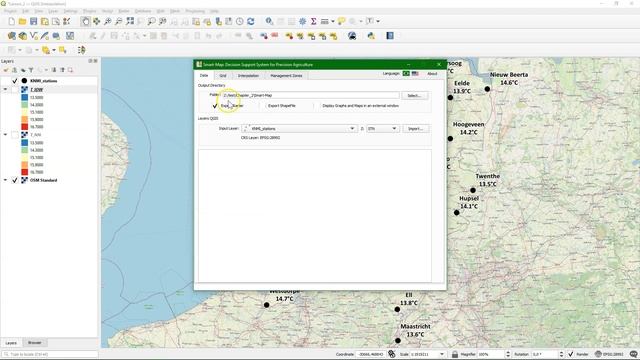The height and width of the screenshot is (360, 640).
Task: Show the Statistical Summary sigma icon
Action: pyautogui.click(x=313, y=21)
